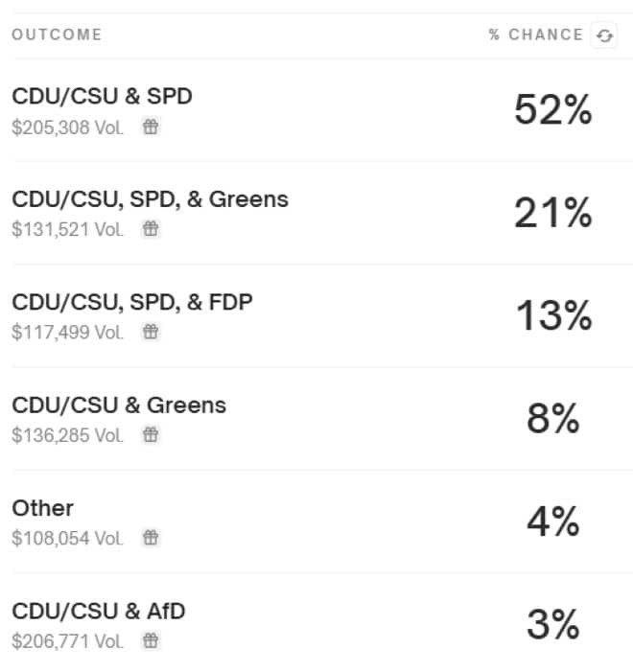Select the CDU/CSU & Greens outcome title

[119, 405]
